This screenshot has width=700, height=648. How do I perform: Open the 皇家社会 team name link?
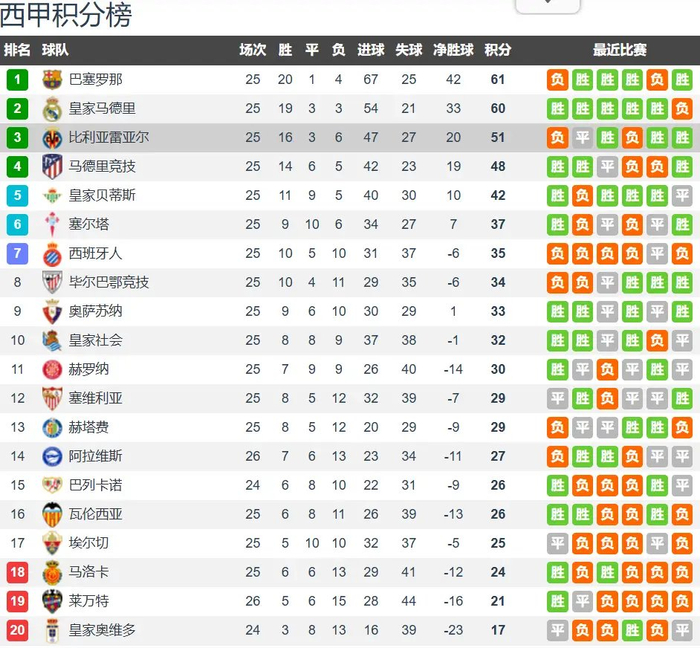(96, 341)
